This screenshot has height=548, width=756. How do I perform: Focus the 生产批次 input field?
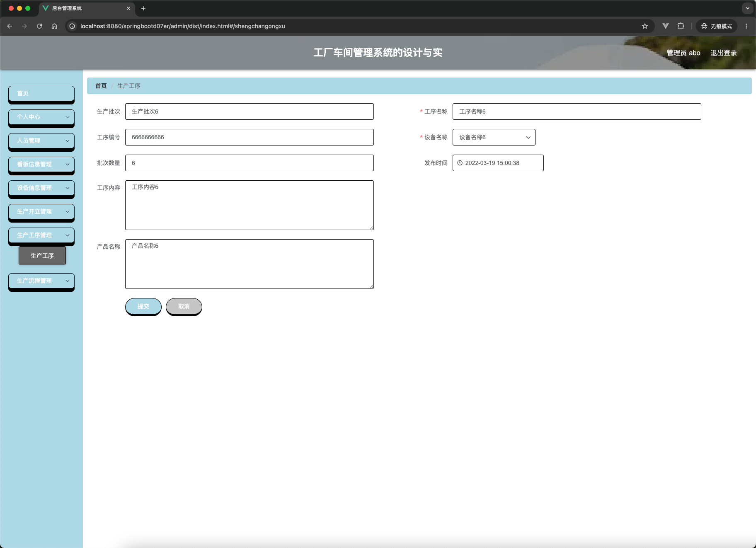tap(250, 112)
